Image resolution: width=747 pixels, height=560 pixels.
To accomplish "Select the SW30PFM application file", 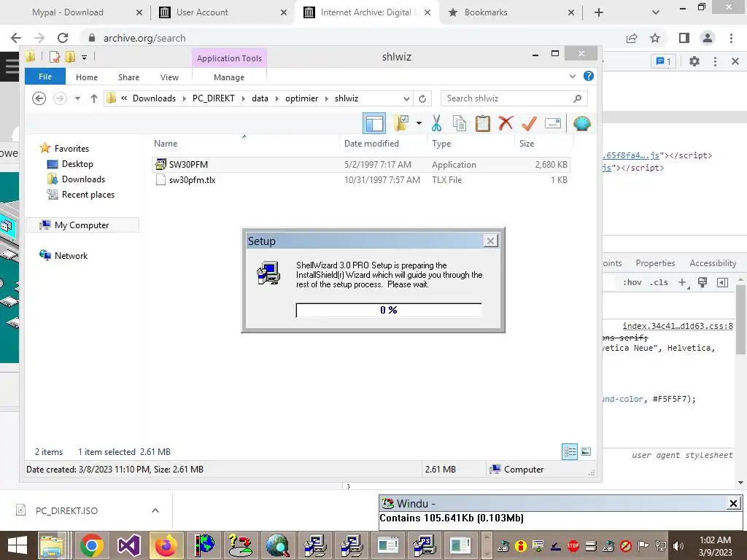I will click(x=361, y=164).
